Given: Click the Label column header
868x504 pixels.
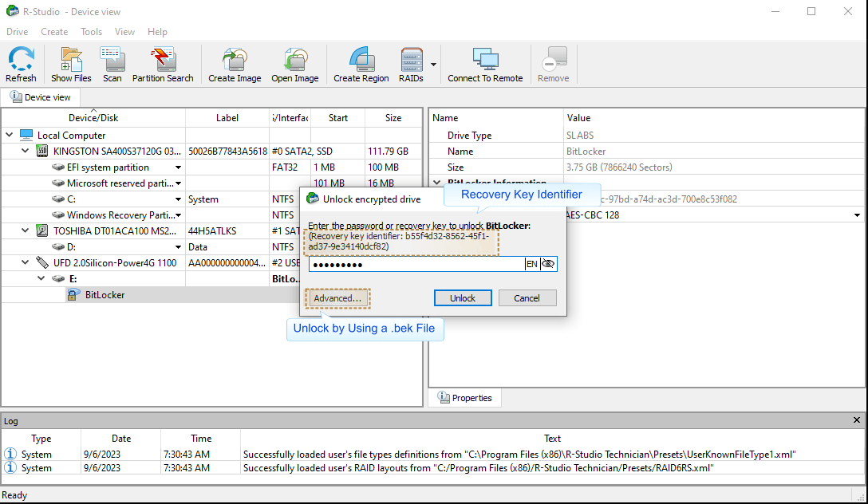Looking at the screenshot, I should pos(227,118).
